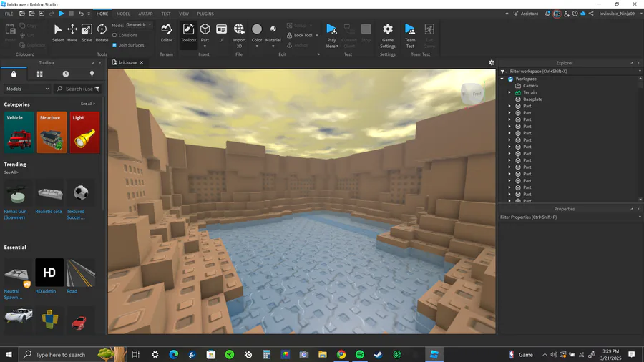Open collaborator invite icon

567,14
